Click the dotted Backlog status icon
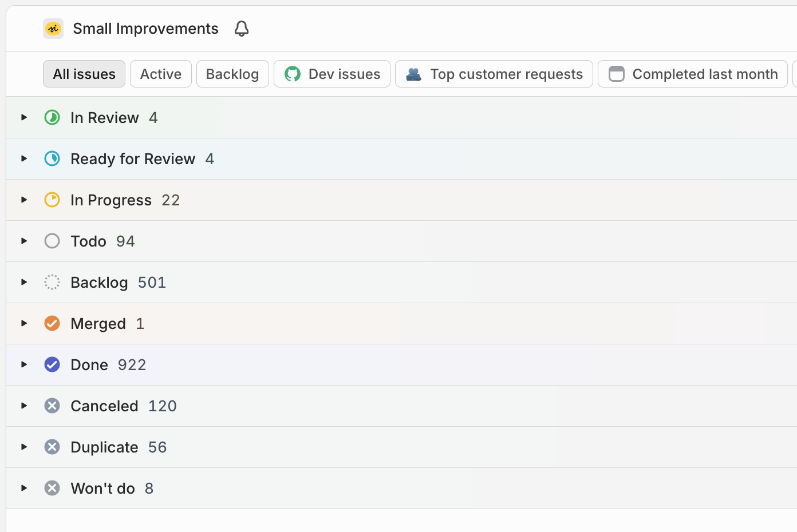797x532 pixels. [52, 283]
